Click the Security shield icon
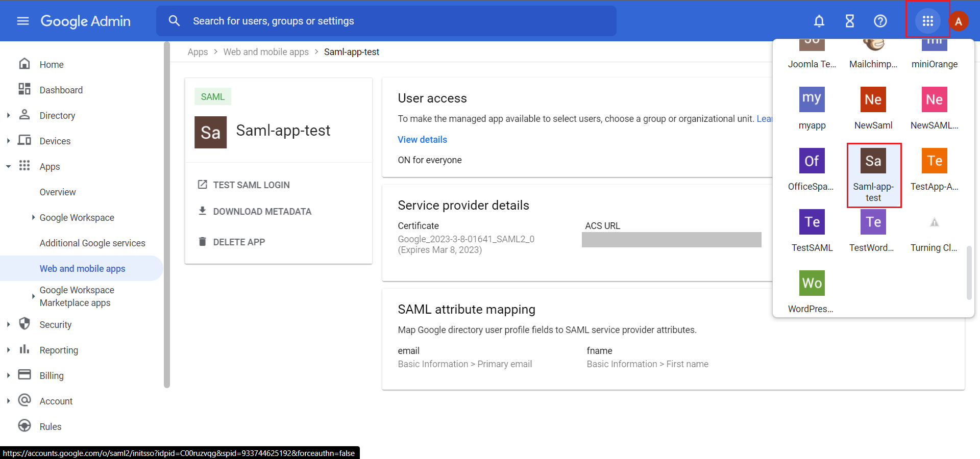Viewport: 980px width, 459px height. [x=24, y=324]
